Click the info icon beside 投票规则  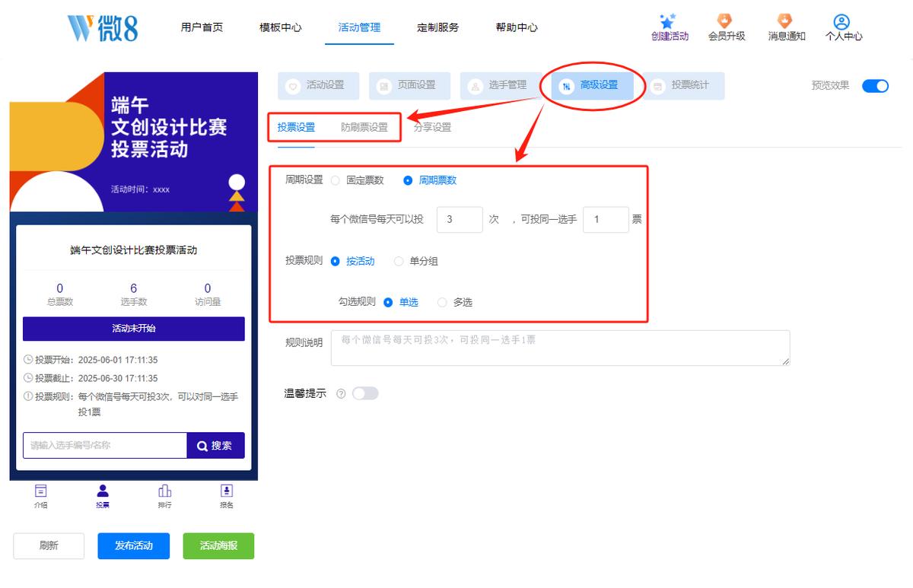(x=29, y=396)
